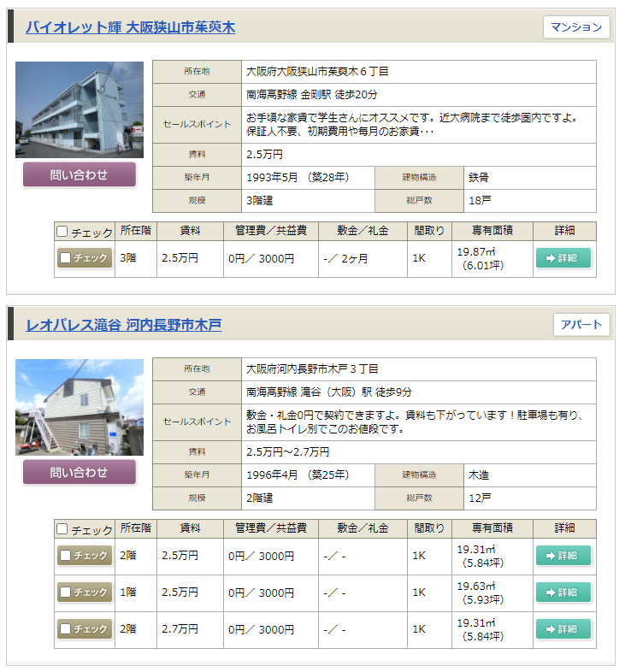View the バイオレット輝 building photo

pyautogui.click(x=80, y=109)
